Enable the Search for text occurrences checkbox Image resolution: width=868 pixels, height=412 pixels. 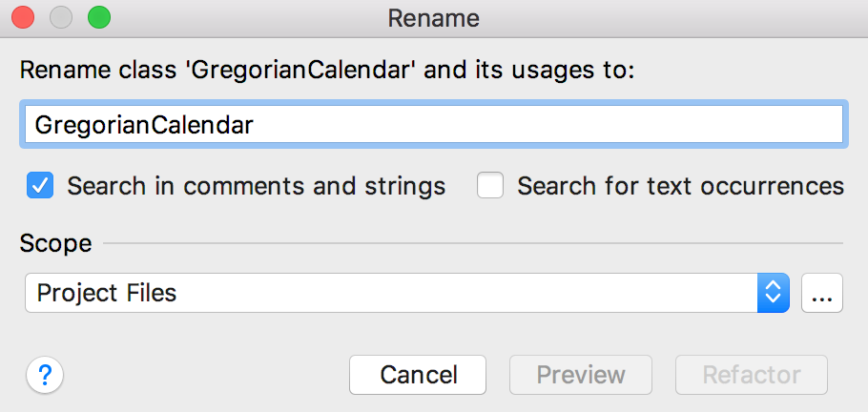pos(490,185)
